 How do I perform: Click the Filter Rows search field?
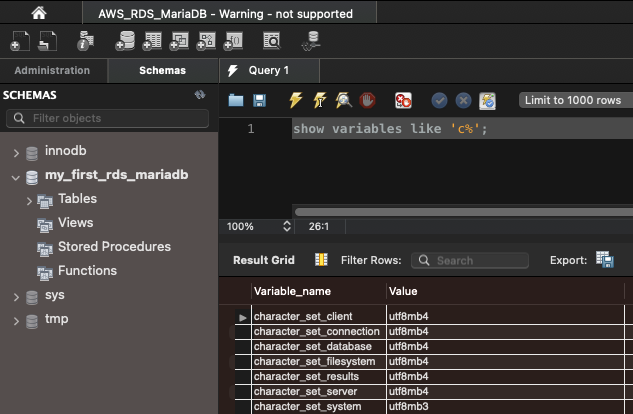tap(470, 260)
